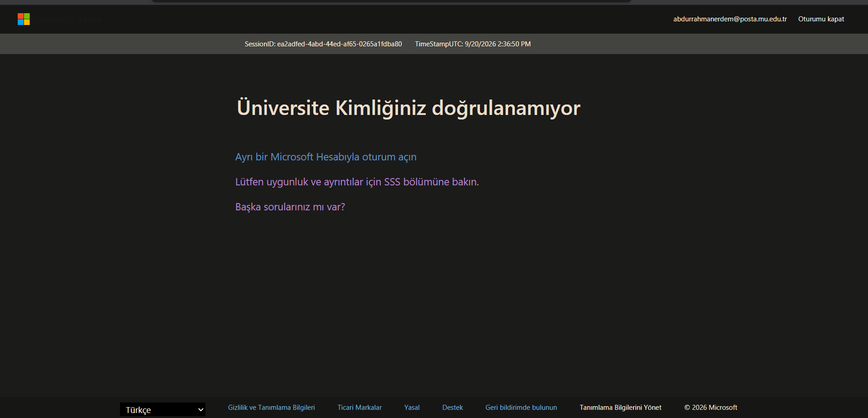Click the 'Üniversite Kimliğiniz doğrulanamıyor' heading
Screen dimensions: 868x418
pyautogui.click(x=408, y=108)
